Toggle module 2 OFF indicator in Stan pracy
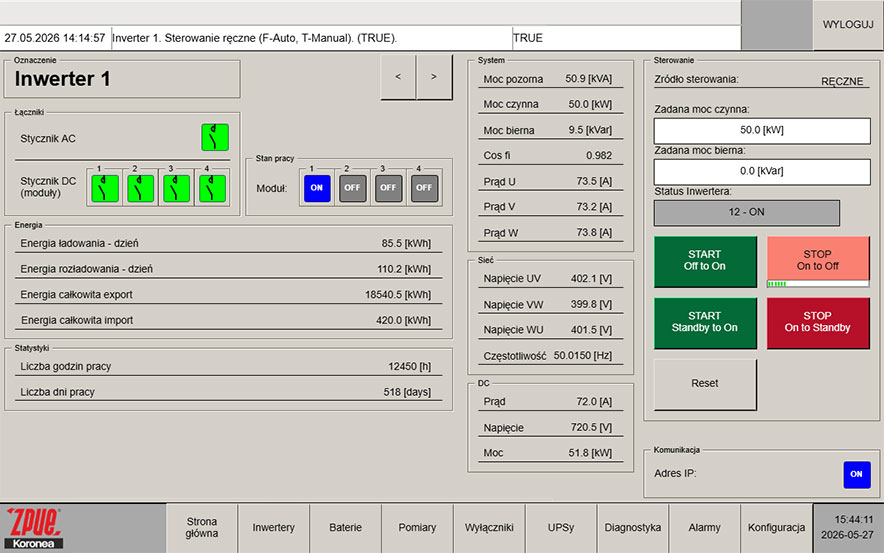 pyautogui.click(x=352, y=188)
